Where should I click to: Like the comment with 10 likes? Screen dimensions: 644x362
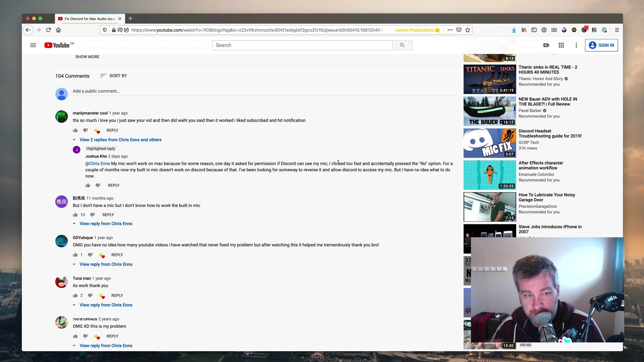(x=75, y=215)
